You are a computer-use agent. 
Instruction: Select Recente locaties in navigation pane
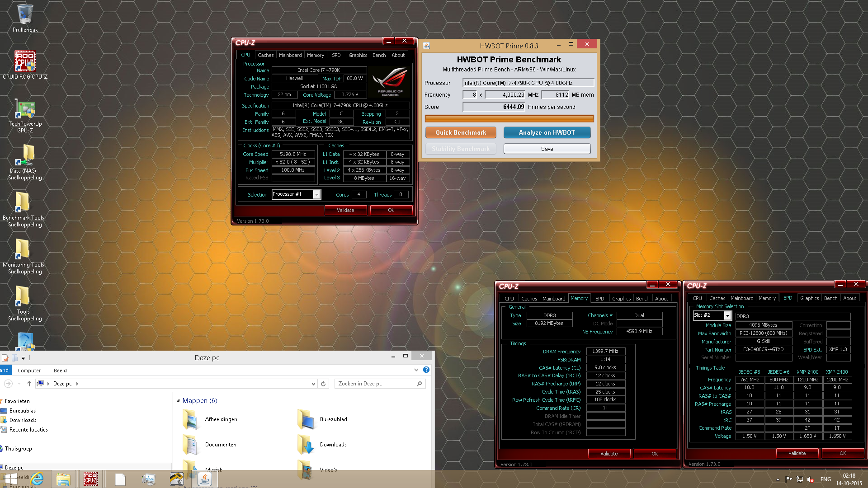point(28,430)
